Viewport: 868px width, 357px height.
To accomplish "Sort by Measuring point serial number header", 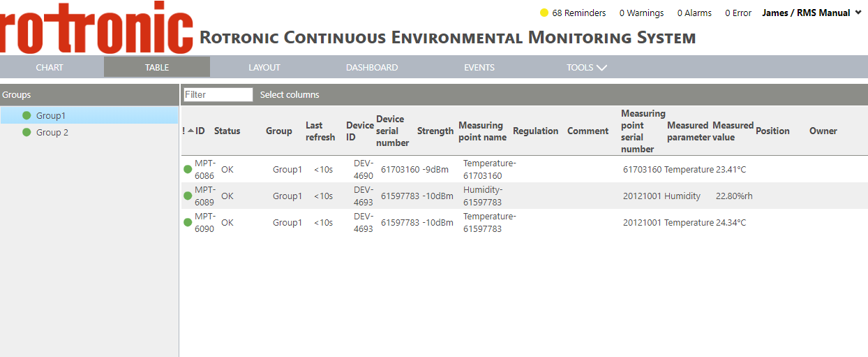I will coord(643,131).
